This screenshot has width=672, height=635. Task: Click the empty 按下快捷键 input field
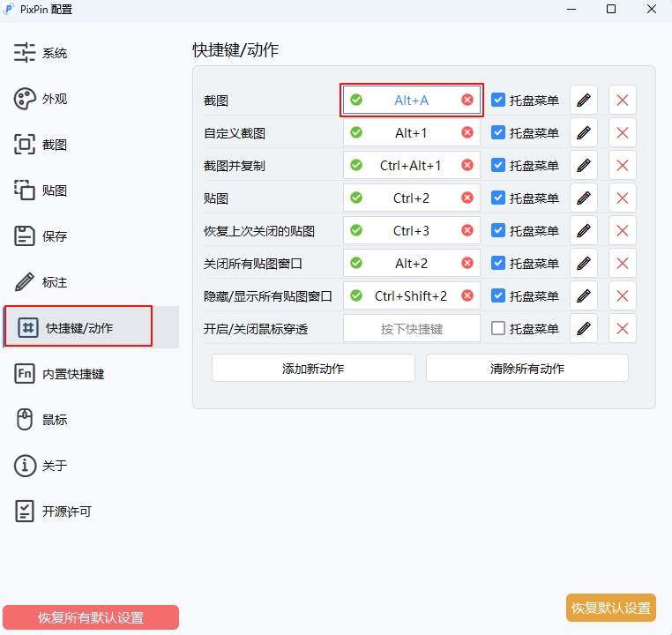[x=411, y=328]
